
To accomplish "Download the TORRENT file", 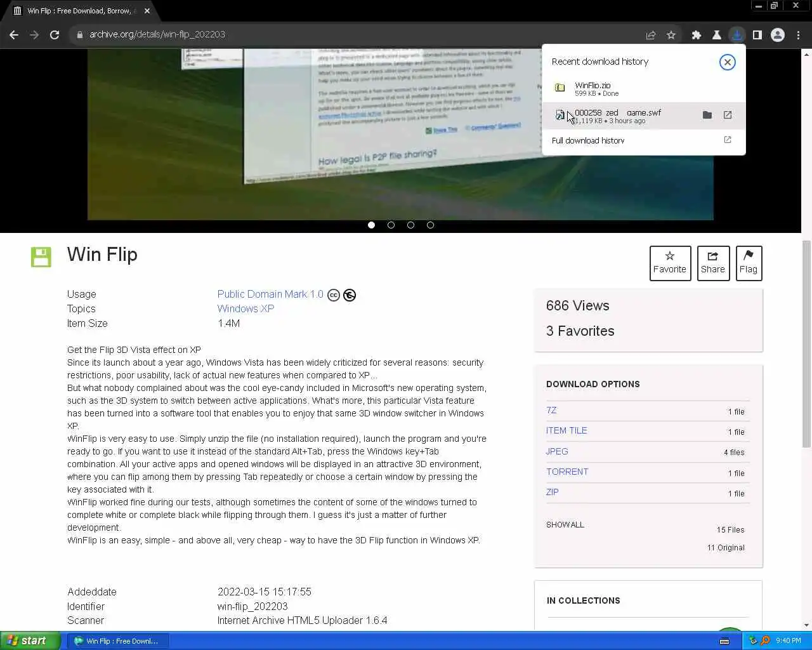I will [567, 472].
